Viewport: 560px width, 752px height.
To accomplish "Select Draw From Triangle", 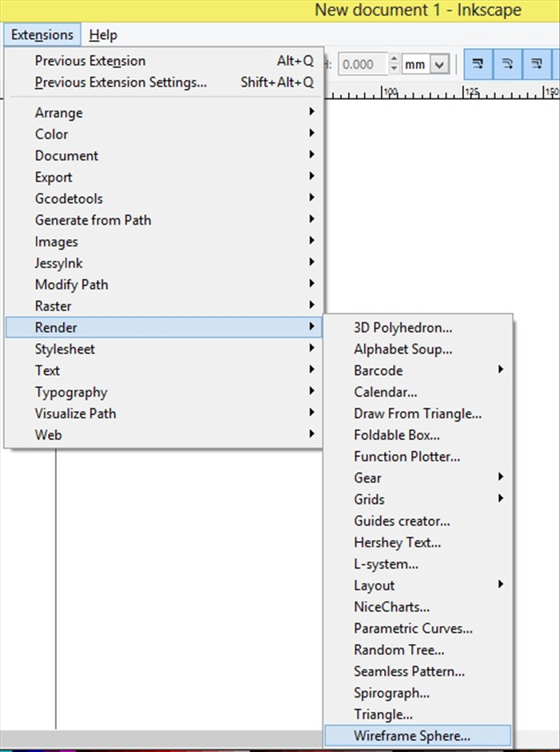I will click(418, 414).
